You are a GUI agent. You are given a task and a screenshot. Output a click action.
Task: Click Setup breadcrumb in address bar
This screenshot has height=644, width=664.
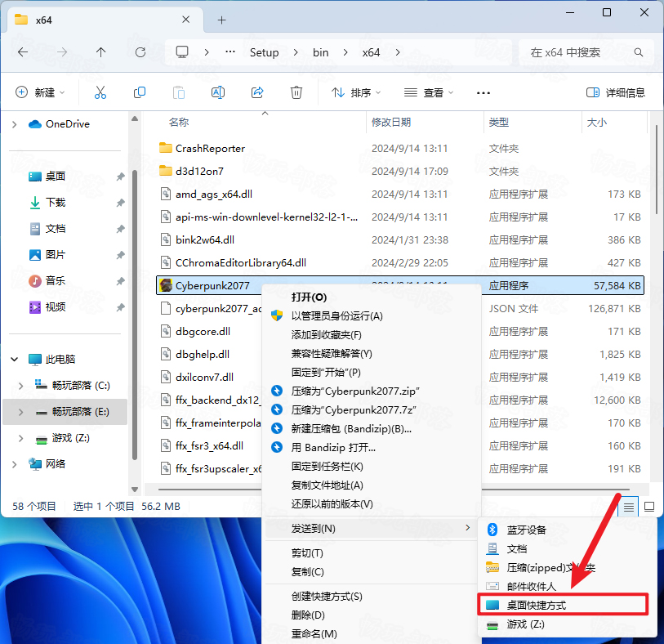tap(265, 52)
